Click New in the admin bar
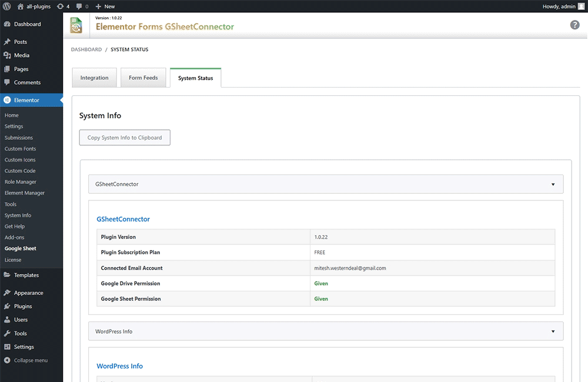 [105, 6]
